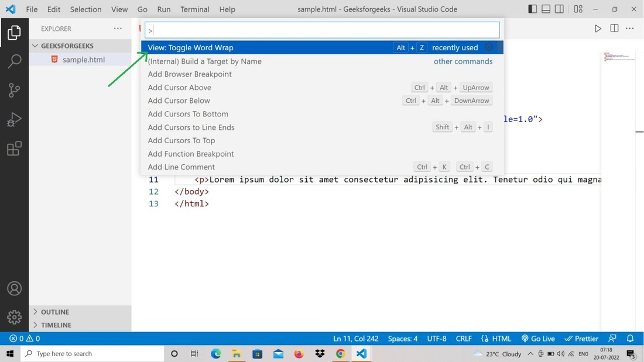Open File Explorer from taskbar
The height and width of the screenshot is (362, 644).
pos(237,353)
